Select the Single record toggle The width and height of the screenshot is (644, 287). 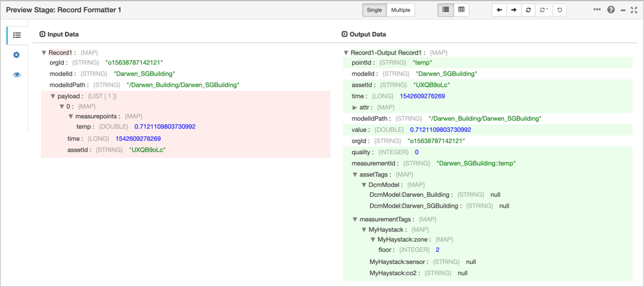[x=374, y=10]
